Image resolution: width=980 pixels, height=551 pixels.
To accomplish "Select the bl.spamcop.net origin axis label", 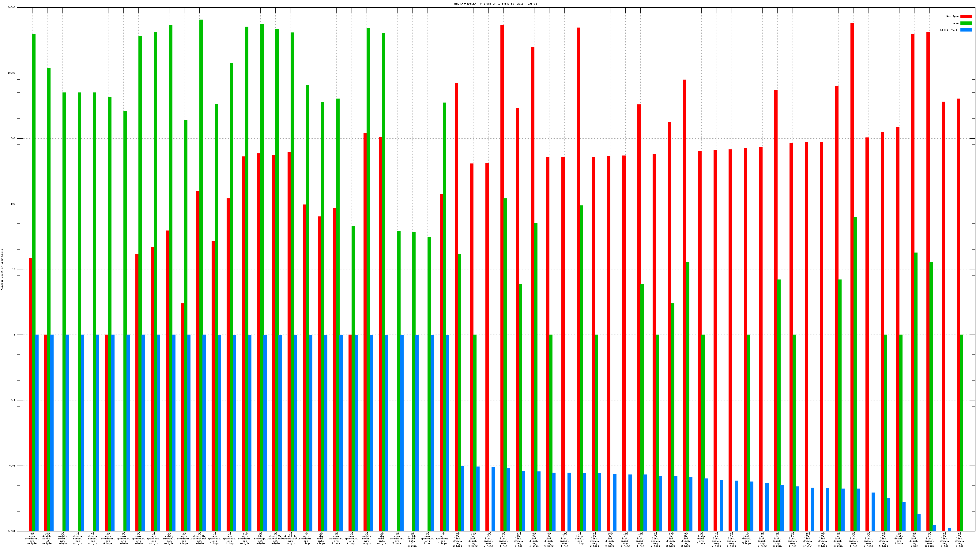I will click(260, 538).
